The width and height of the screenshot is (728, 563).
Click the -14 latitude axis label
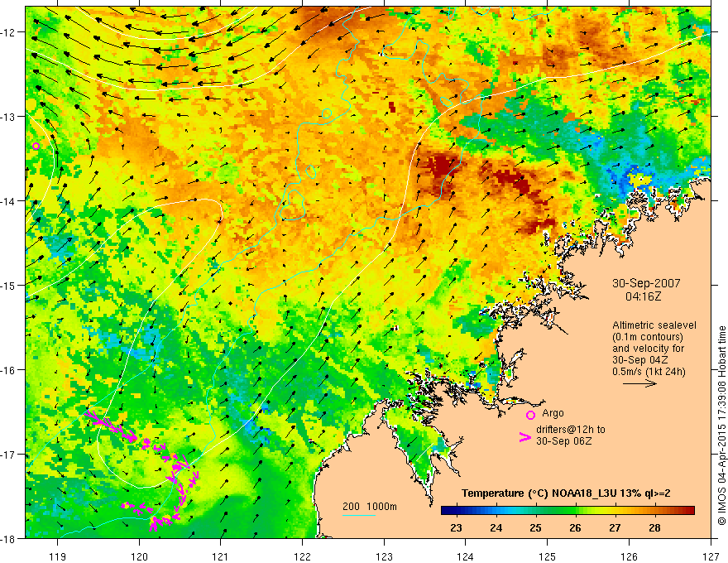click(x=9, y=201)
